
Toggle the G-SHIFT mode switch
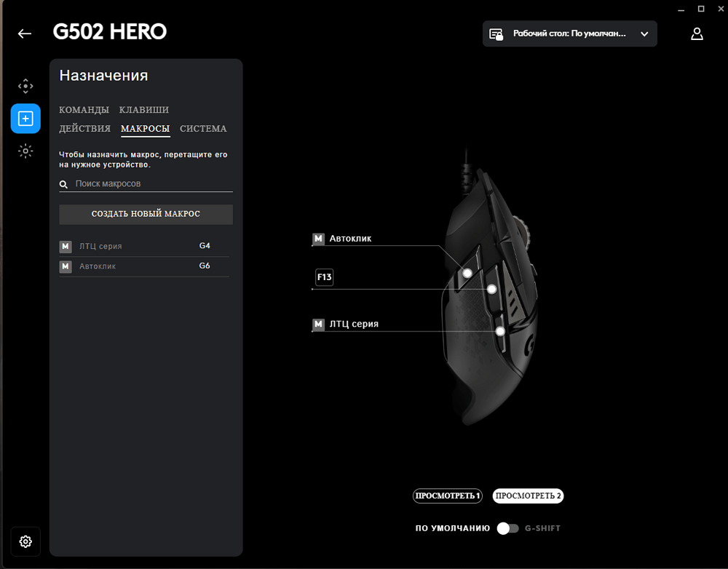tap(507, 528)
